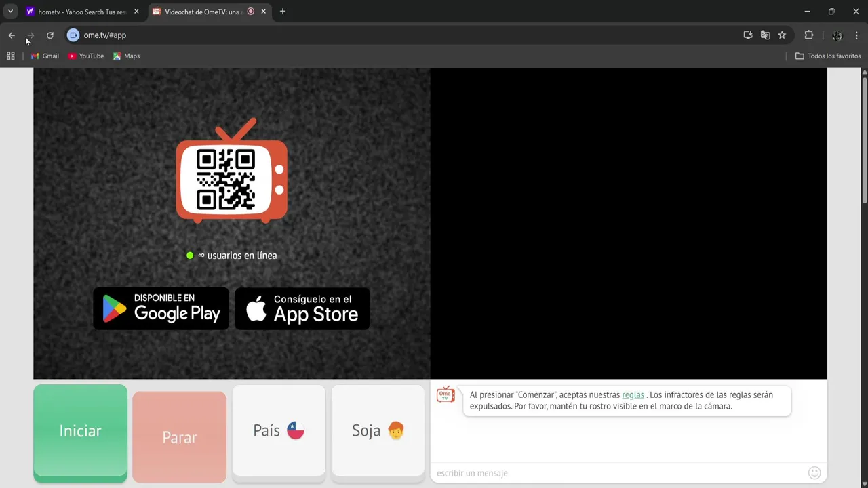The width and height of the screenshot is (868, 488).
Task: Close the OmeTV tab
Action: (x=264, y=12)
